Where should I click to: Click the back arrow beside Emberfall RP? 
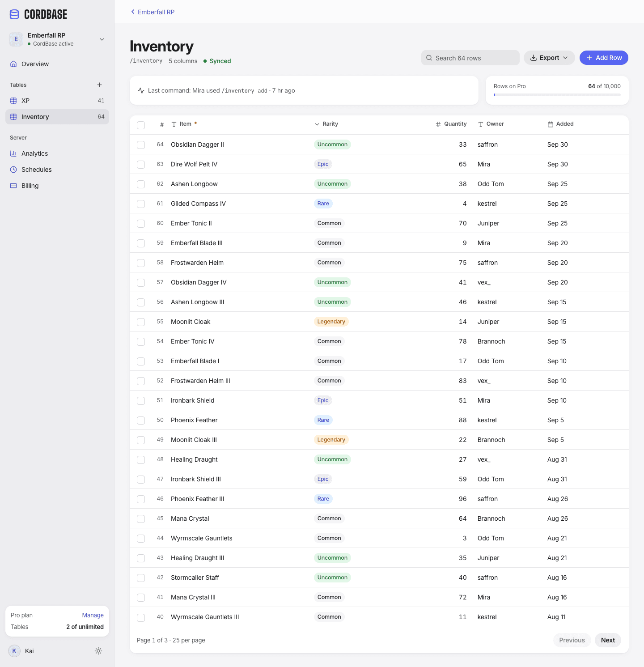point(133,12)
